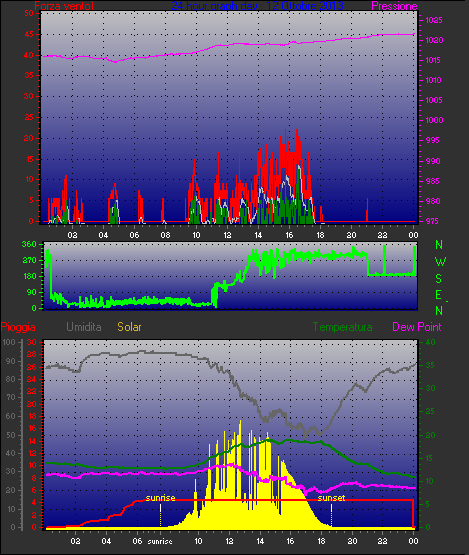This screenshot has width=469, height=555.
Task: Click the gray '100' humidity axis value
Action: 9,342
